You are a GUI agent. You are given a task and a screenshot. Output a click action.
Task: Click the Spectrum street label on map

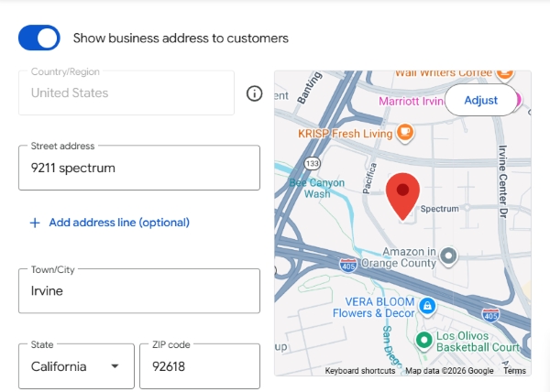point(439,209)
